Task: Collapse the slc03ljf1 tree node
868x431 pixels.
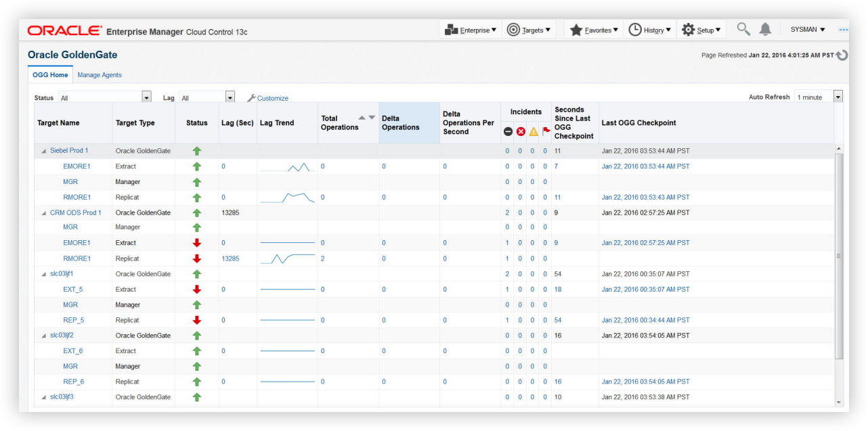Action: coord(44,274)
